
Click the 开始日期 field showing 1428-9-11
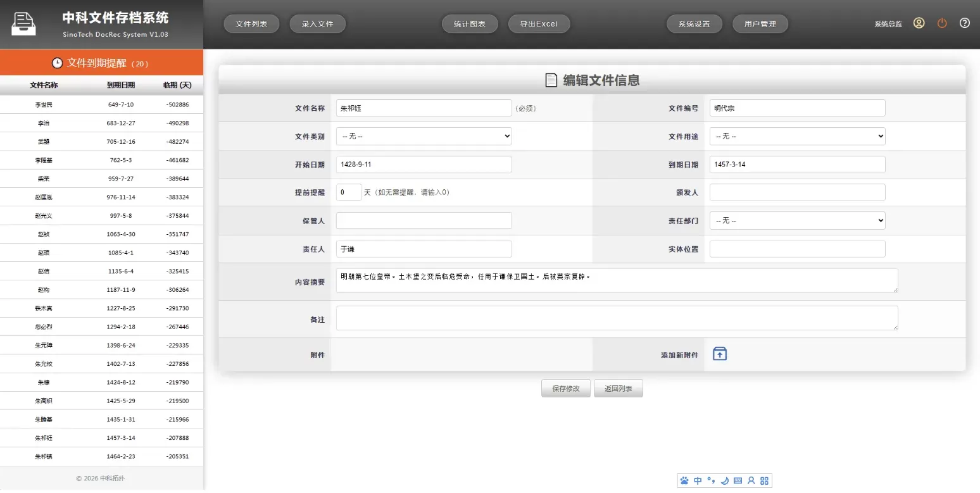pyautogui.click(x=424, y=164)
